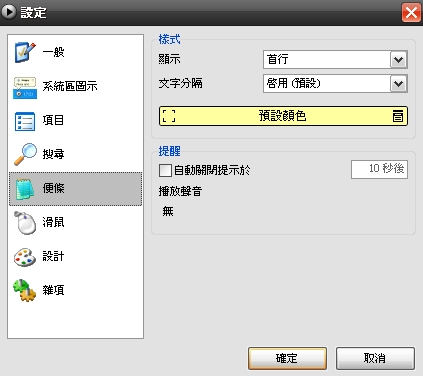Click the 便條 notepad icon

click(x=25, y=189)
